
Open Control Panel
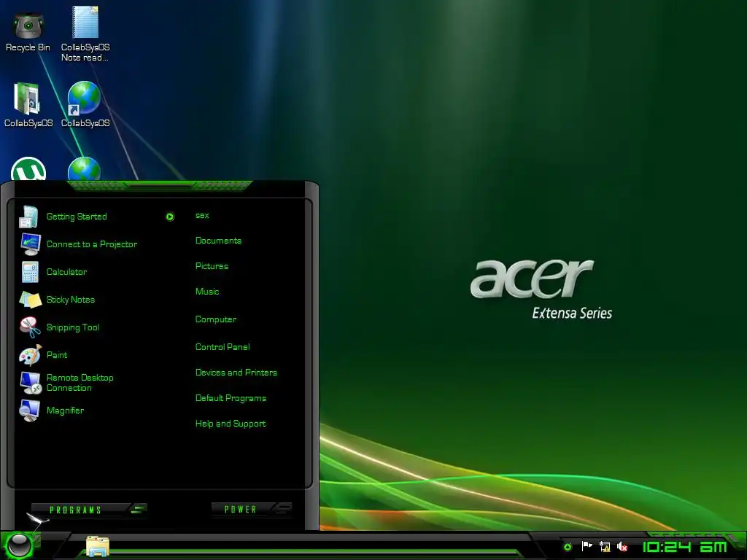pos(222,347)
